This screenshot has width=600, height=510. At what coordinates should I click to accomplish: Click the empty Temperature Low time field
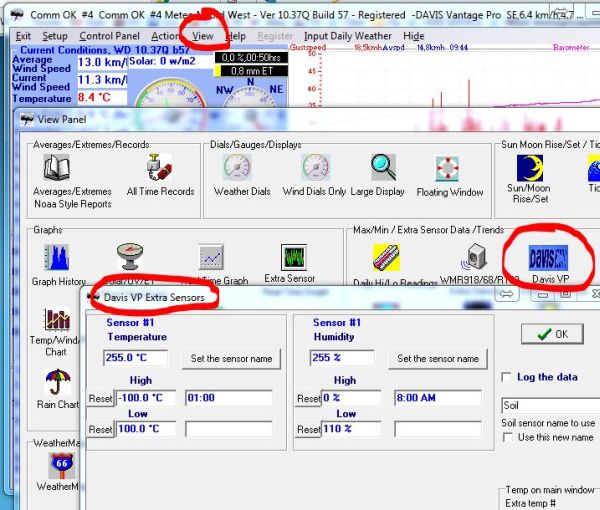click(229, 429)
